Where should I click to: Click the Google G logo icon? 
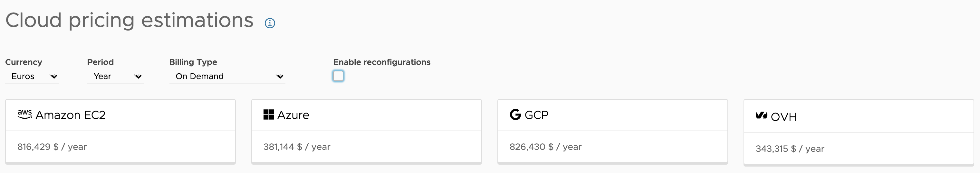[515, 114]
